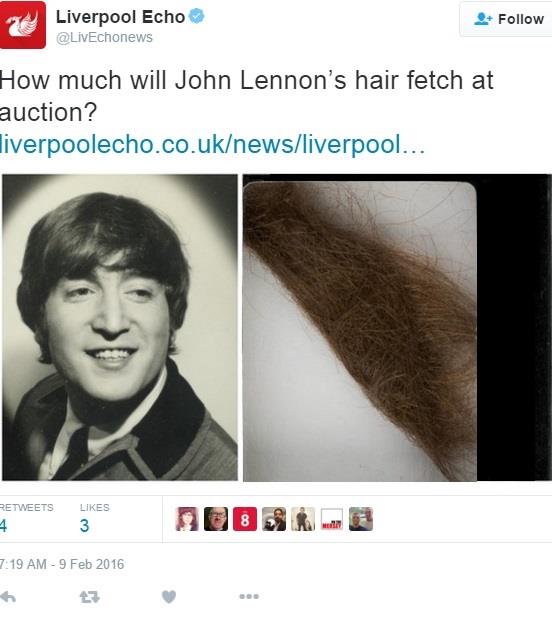Reply to the tweet using the arrow icon
This screenshot has height=621, width=552.
(x=8, y=596)
